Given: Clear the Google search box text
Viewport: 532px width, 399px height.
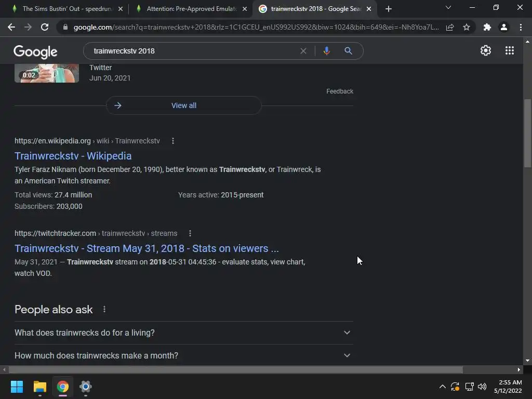Looking at the screenshot, I should 303,51.
